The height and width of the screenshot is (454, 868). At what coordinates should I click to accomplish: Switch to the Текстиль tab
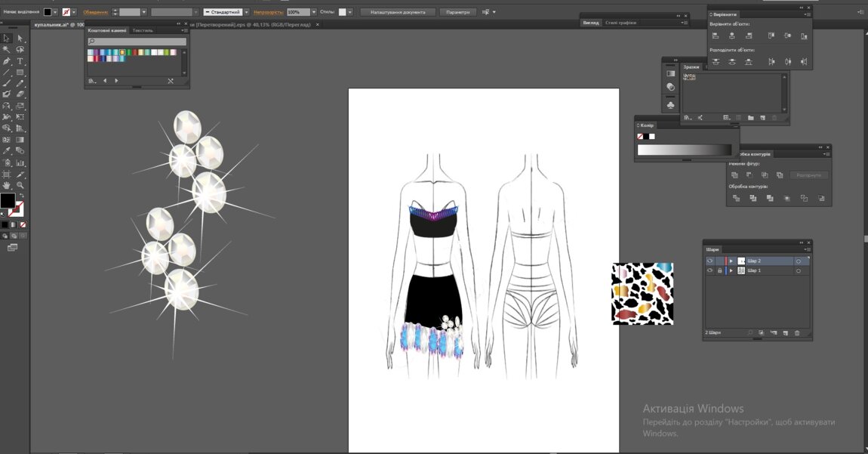tap(143, 30)
